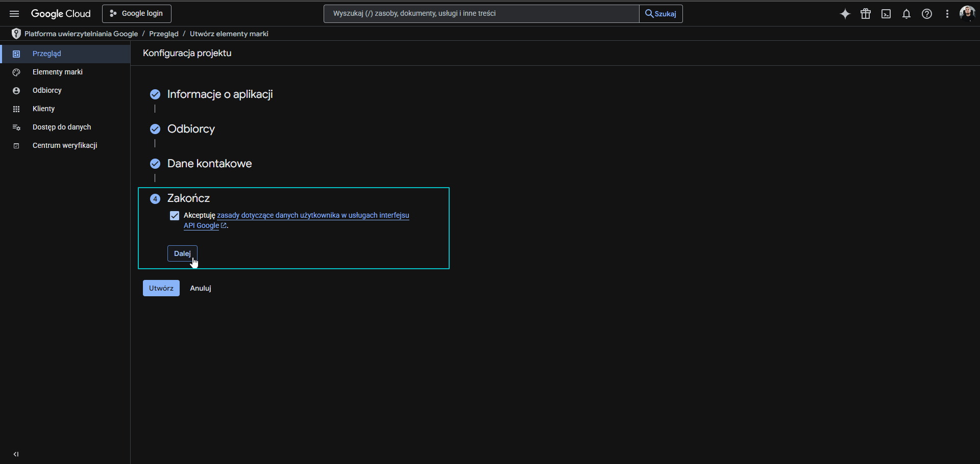Open the main navigation hamburger menu

pyautogui.click(x=14, y=14)
